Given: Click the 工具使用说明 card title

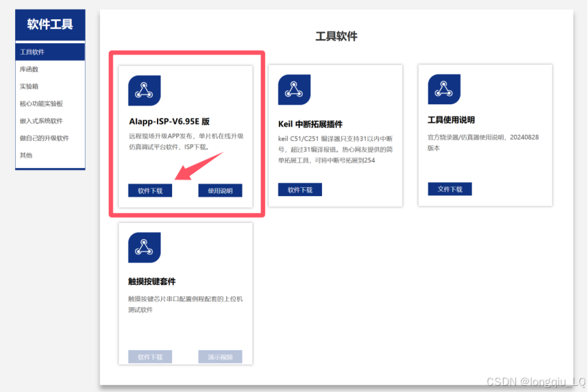Looking at the screenshot, I should click(x=451, y=120).
